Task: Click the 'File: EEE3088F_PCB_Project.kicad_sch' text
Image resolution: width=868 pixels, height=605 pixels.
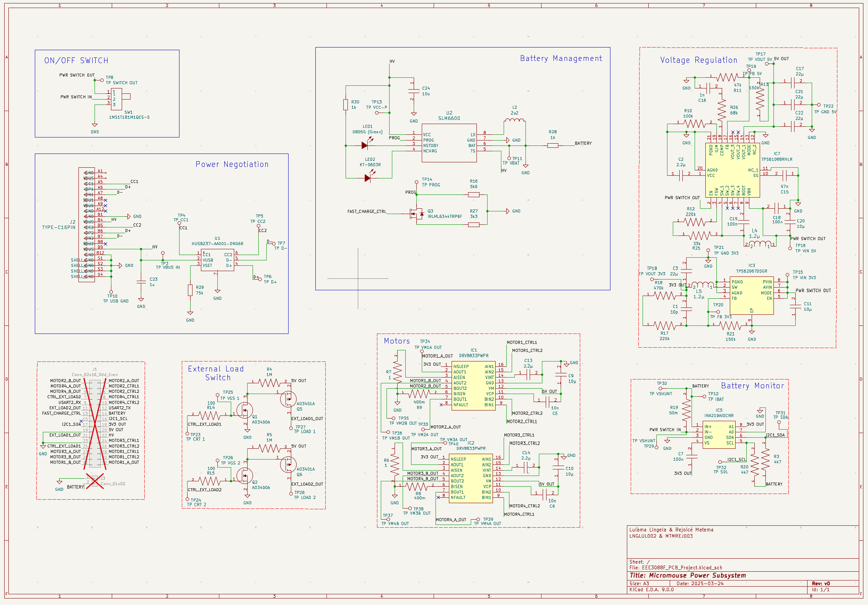Action: pyautogui.click(x=676, y=568)
